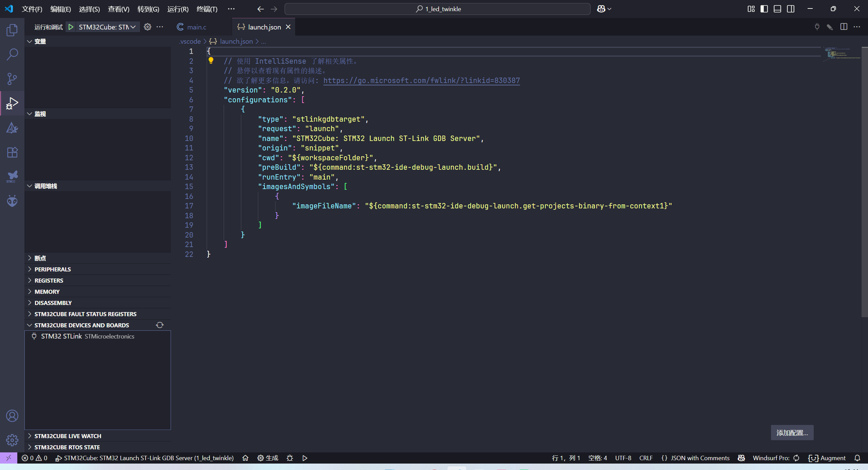Toggle the secondary side bar
This screenshot has height=470, width=868.
point(791,8)
